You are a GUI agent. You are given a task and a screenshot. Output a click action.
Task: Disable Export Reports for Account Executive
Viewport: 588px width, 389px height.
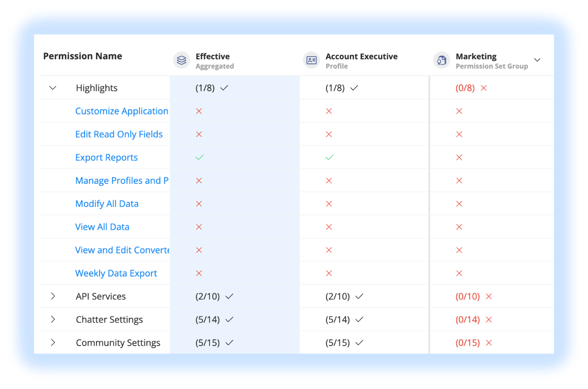click(x=329, y=157)
